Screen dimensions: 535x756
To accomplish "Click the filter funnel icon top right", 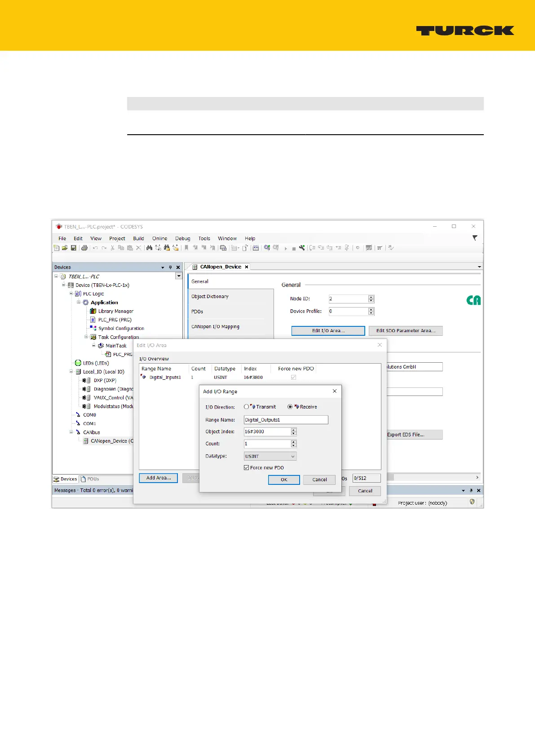I will click(475, 238).
